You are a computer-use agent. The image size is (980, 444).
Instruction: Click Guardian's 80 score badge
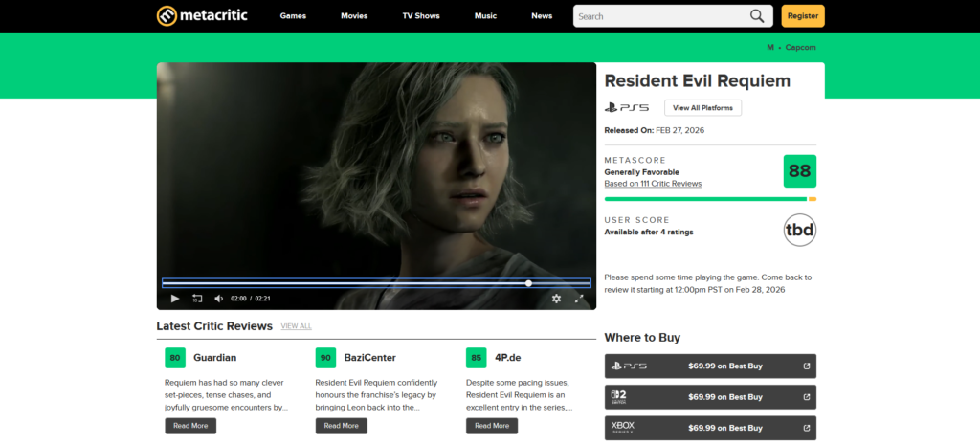tap(175, 358)
